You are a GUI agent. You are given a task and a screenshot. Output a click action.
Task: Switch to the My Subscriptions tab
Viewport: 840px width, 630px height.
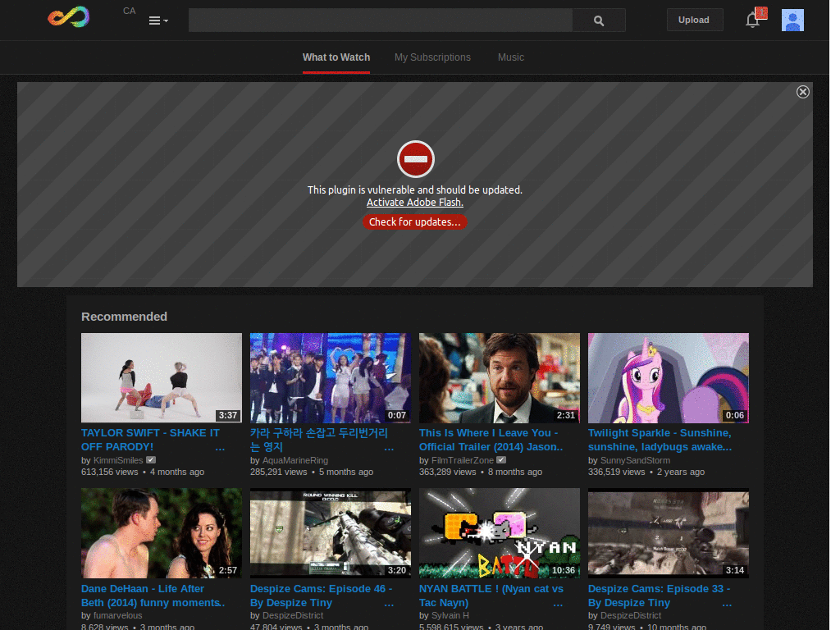click(432, 57)
